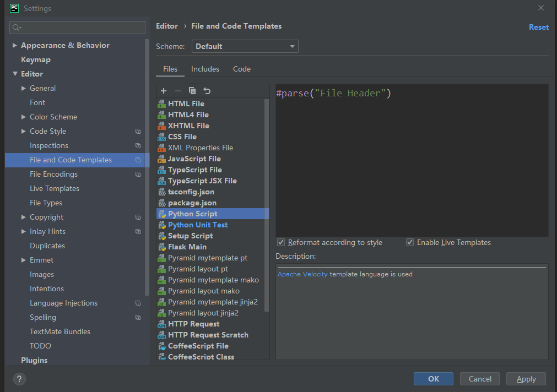Click the help question mark button

(19, 379)
